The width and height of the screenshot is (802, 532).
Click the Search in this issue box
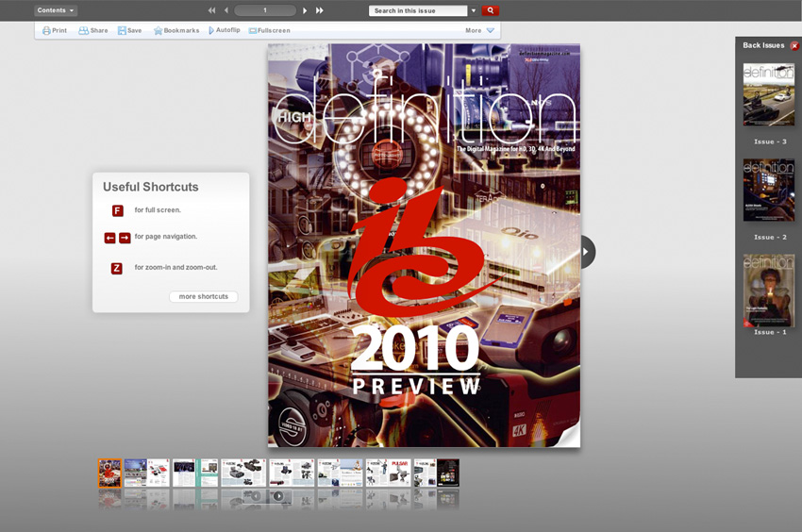click(417, 10)
